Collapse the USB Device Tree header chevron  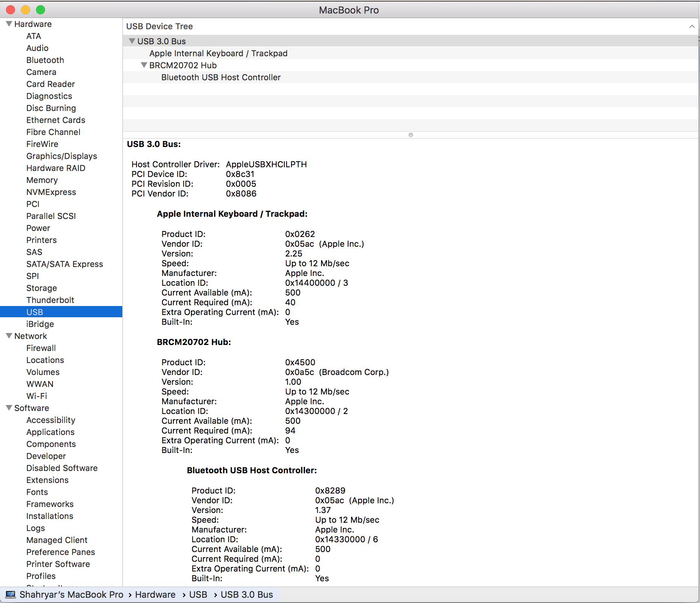(x=692, y=26)
